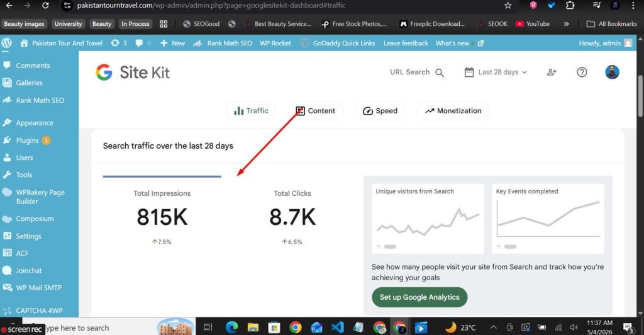Open WP Rocket in the admin bar

(x=275, y=43)
